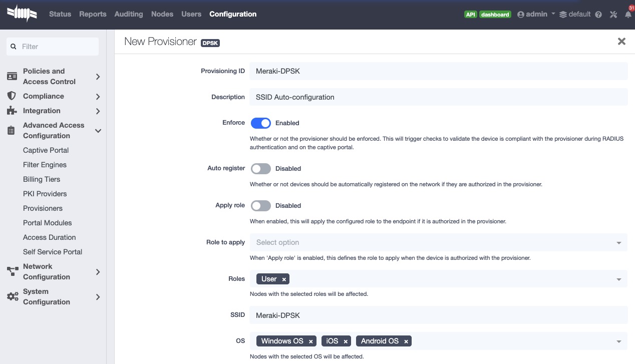Click the Advanced Access Configuration clipboard icon

(x=12, y=130)
